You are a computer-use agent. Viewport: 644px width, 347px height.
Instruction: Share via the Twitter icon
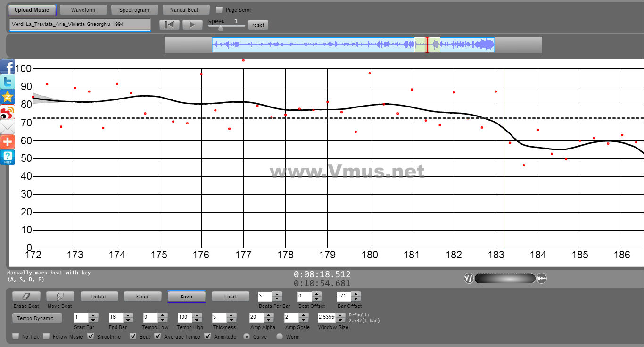[8, 82]
